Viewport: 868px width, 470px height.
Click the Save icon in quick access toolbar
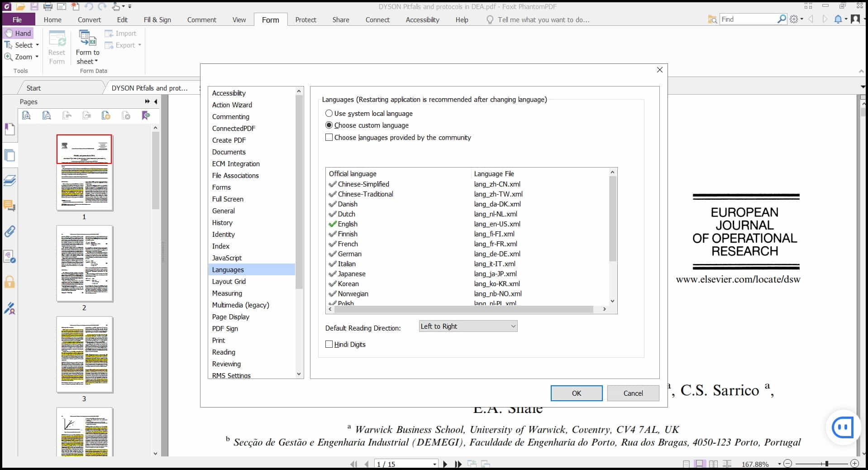(x=34, y=6)
